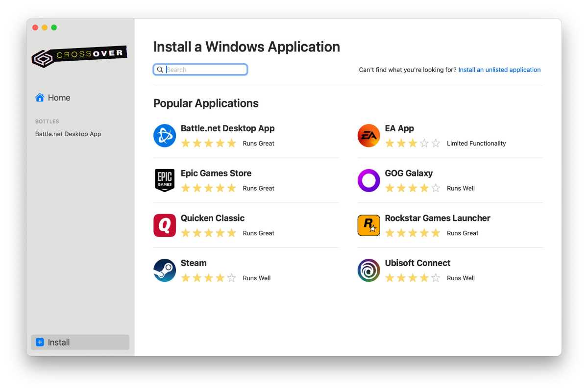This screenshot has height=392, width=588.
Task: Select the Quicken Classic title
Action: (213, 218)
